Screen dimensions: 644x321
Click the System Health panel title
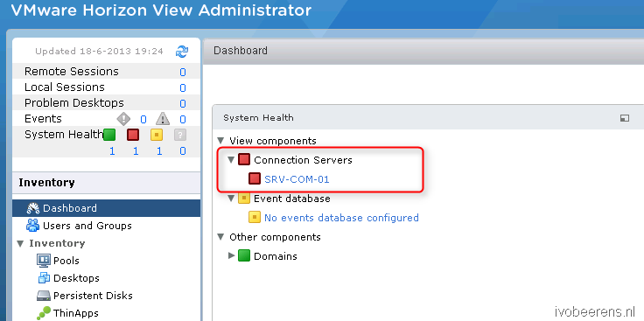(258, 118)
